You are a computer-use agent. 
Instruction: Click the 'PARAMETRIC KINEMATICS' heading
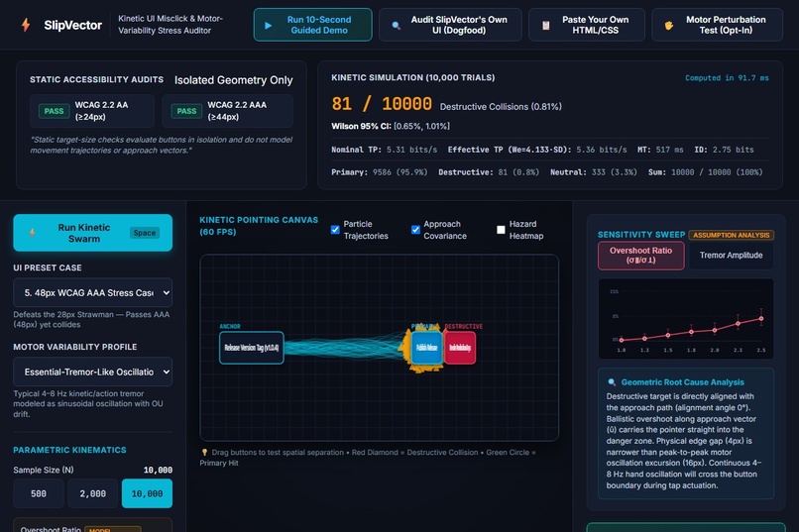[69, 450]
